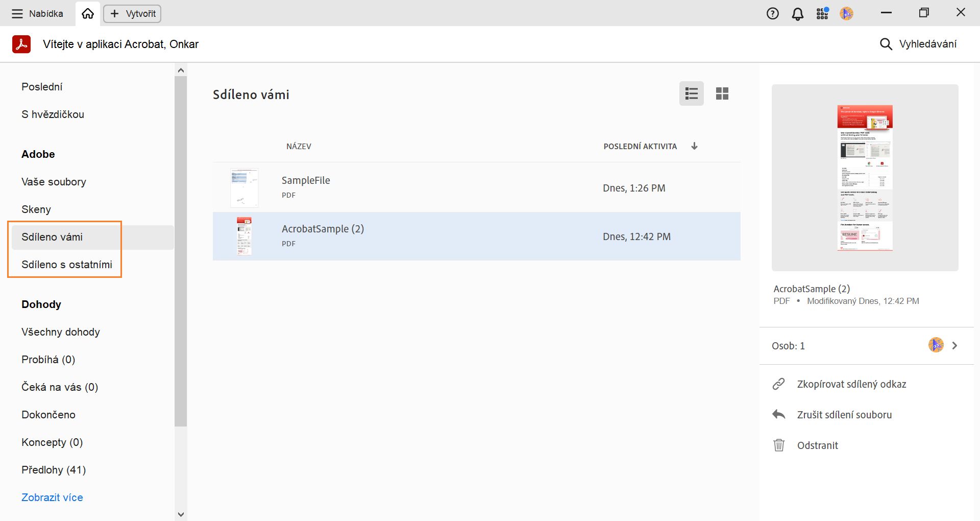This screenshot has width=980, height=521.
Task: Toggle sort direction arrow for Poslední aktivita
Action: point(694,146)
